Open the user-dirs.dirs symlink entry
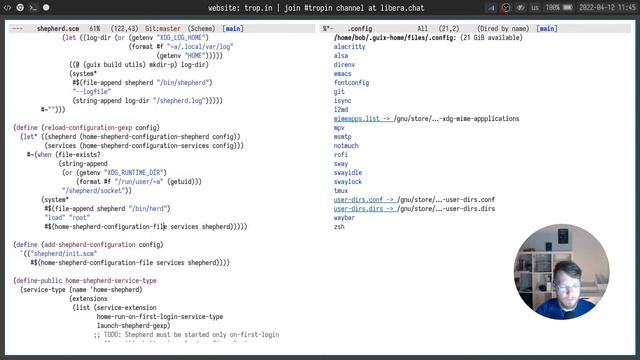 (x=365, y=208)
